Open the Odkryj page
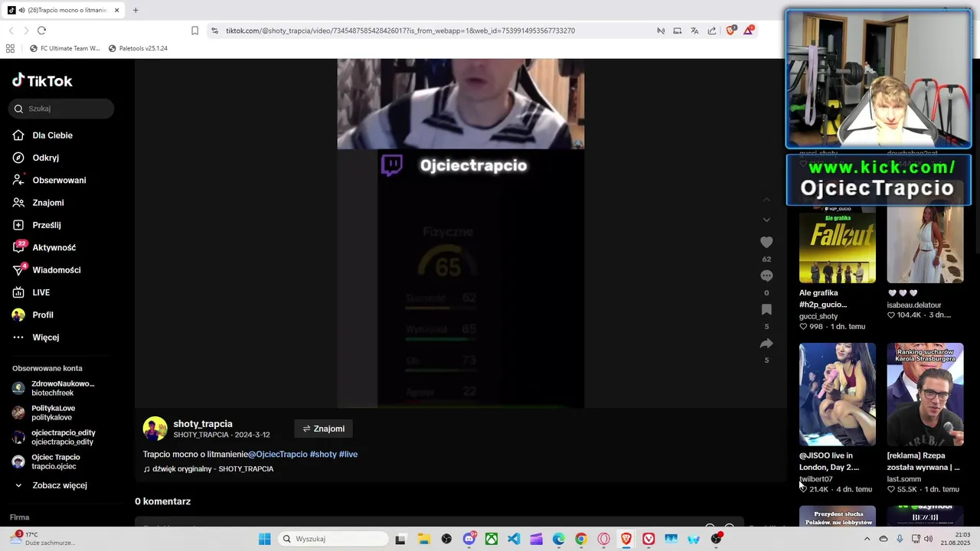This screenshot has width=980, height=551. 45,158
